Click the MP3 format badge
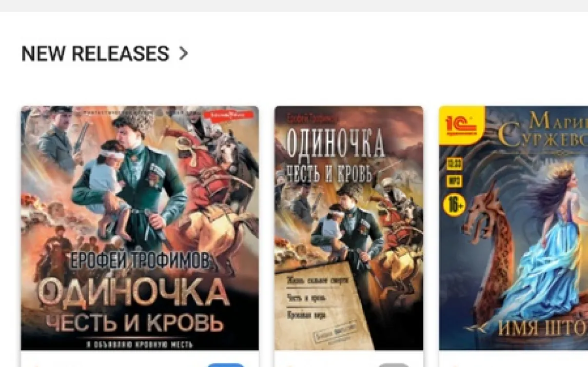Screen dimensions: 588x367 (x=454, y=181)
